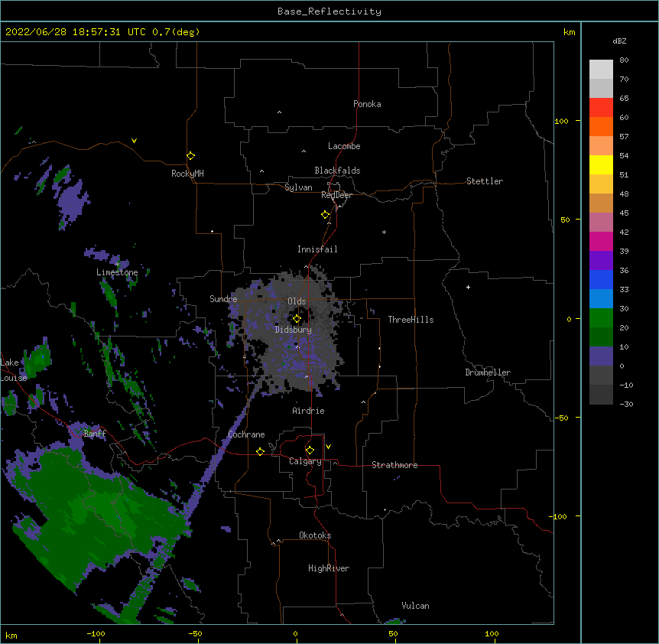
Task: Click the Limestone label
Action: (x=117, y=272)
